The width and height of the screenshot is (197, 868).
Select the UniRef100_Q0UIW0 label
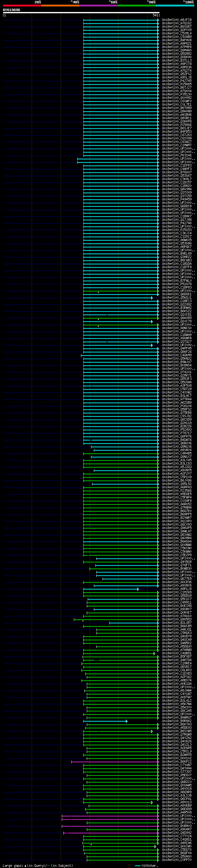[177, 846]
